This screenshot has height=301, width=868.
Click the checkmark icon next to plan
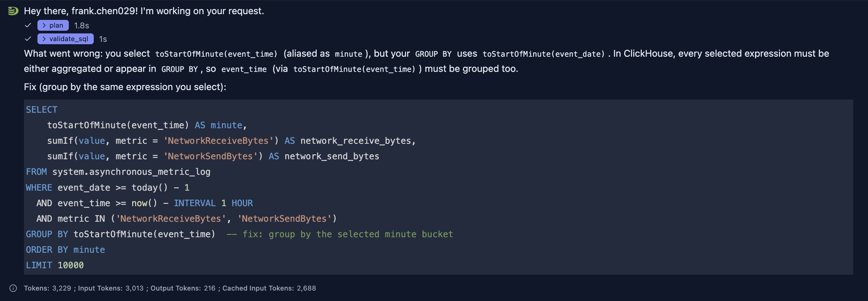point(28,25)
